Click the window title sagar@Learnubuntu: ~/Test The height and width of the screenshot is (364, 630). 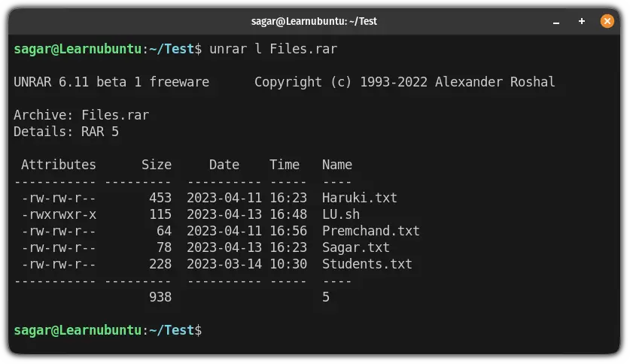click(x=314, y=21)
